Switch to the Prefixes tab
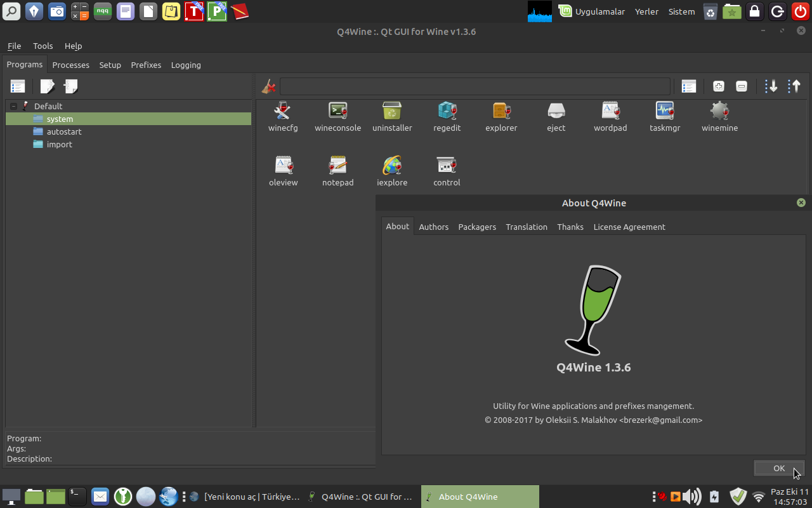Viewport: 812px width, 508px height. click(146, 65)
